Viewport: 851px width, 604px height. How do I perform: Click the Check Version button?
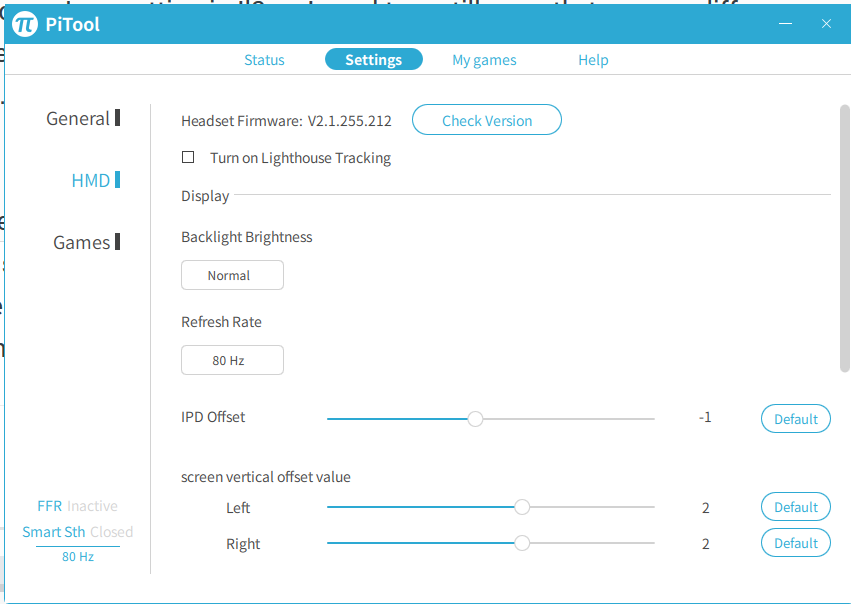click(x=487, y=120)
